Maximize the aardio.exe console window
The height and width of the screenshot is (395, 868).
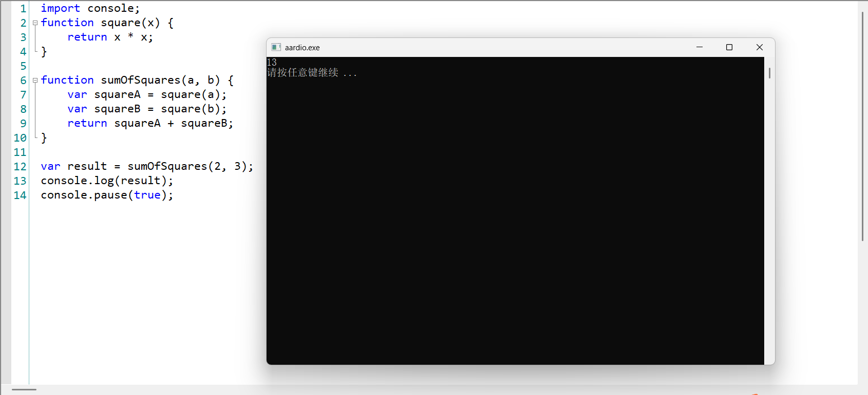(729, 47)
